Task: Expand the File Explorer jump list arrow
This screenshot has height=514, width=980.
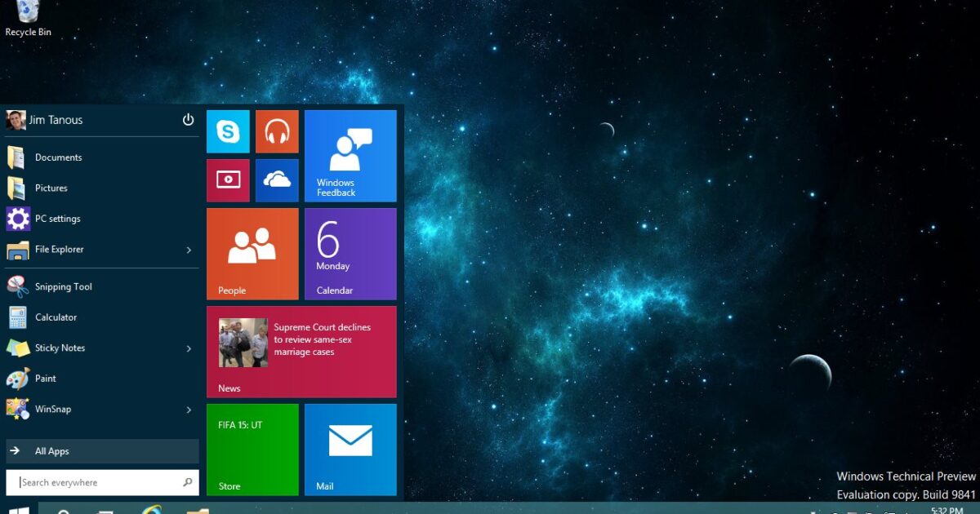Action: coord(189,250)
